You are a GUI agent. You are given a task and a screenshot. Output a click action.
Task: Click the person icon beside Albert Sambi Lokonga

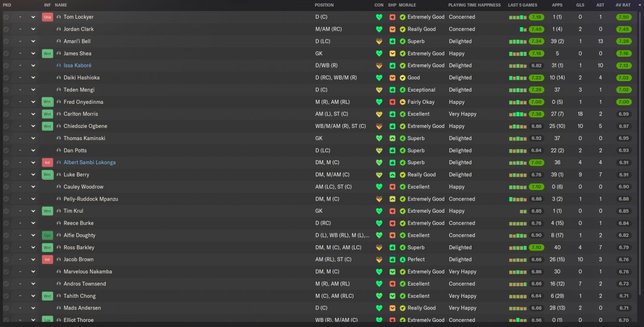[59, 163]
